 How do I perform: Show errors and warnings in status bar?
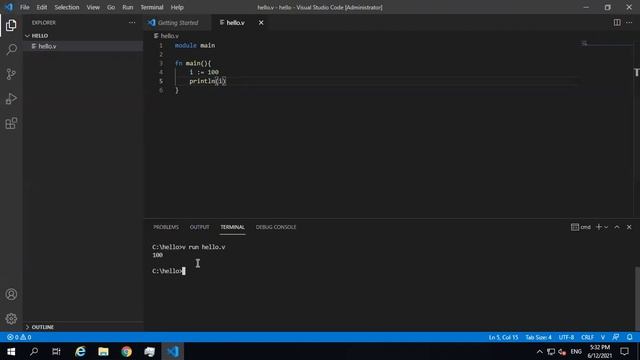tap(19, 337)
